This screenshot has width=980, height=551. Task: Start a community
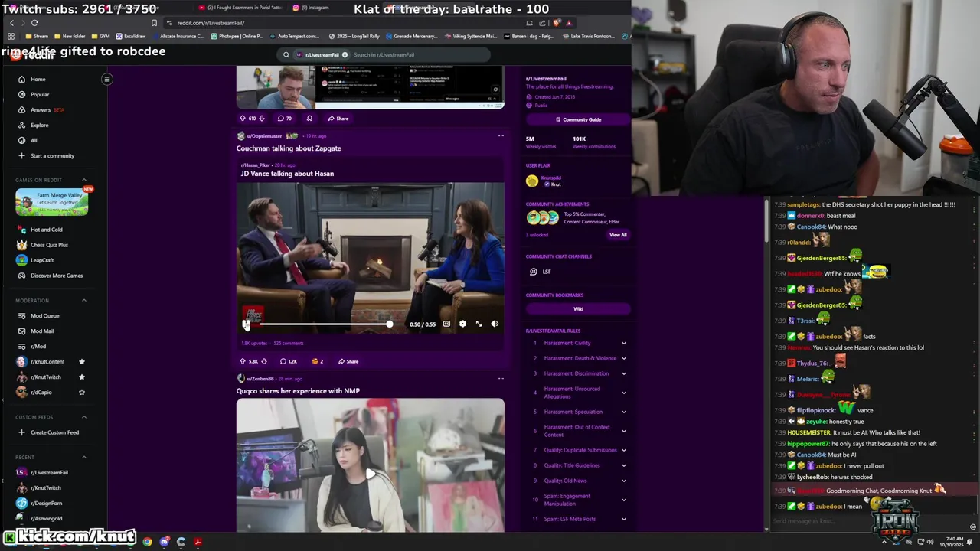52,155
